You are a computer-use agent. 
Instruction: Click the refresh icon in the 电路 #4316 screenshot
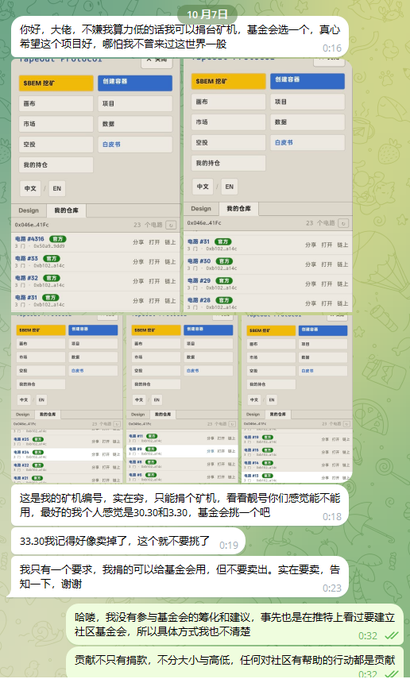(171, 225)
